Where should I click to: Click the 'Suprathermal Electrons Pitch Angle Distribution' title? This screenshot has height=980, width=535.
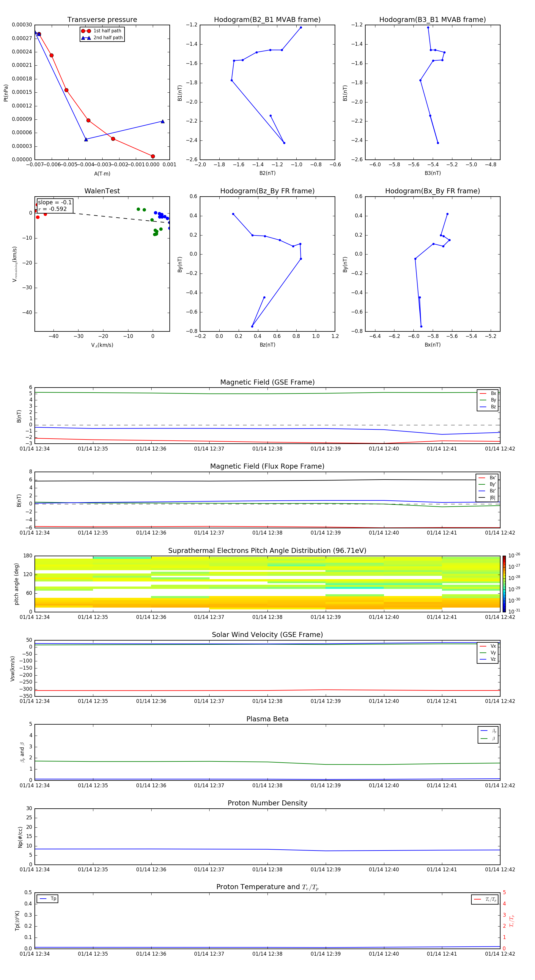tap(267, 551)
